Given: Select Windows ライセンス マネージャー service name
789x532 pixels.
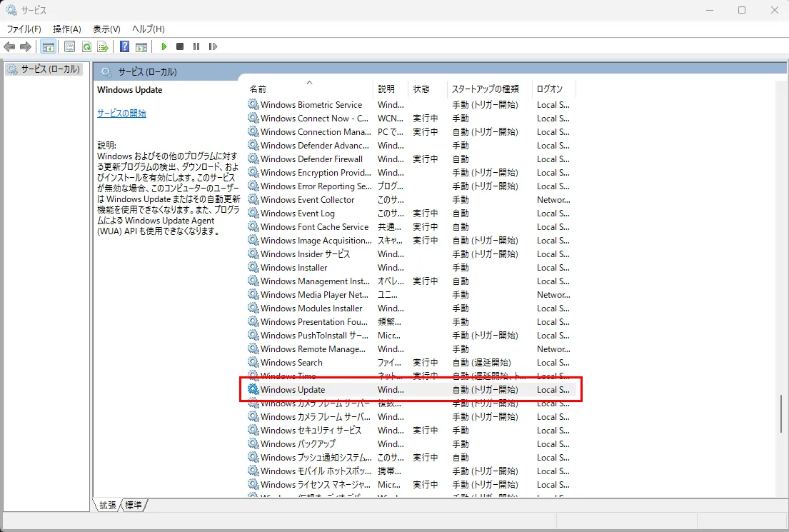Looking at the screenshot, I should (x=316, y=484).
